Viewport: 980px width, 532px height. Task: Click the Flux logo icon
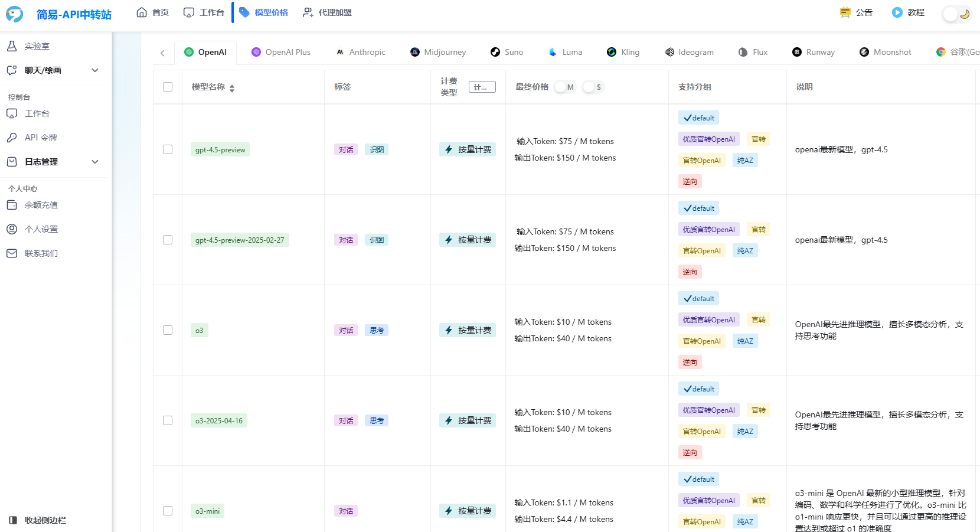tap(743, 52)
